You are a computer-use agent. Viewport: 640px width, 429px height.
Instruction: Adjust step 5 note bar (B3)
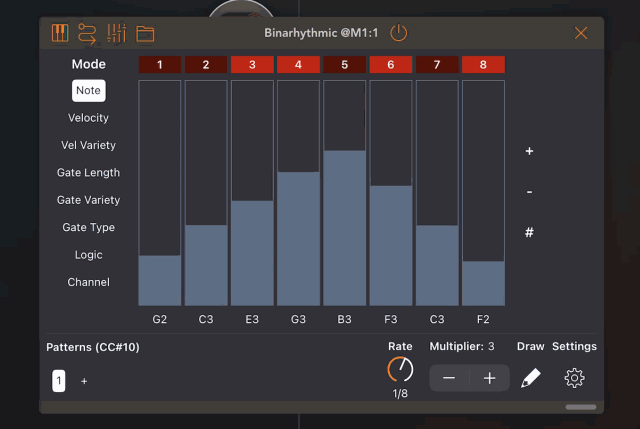(344, 193)
